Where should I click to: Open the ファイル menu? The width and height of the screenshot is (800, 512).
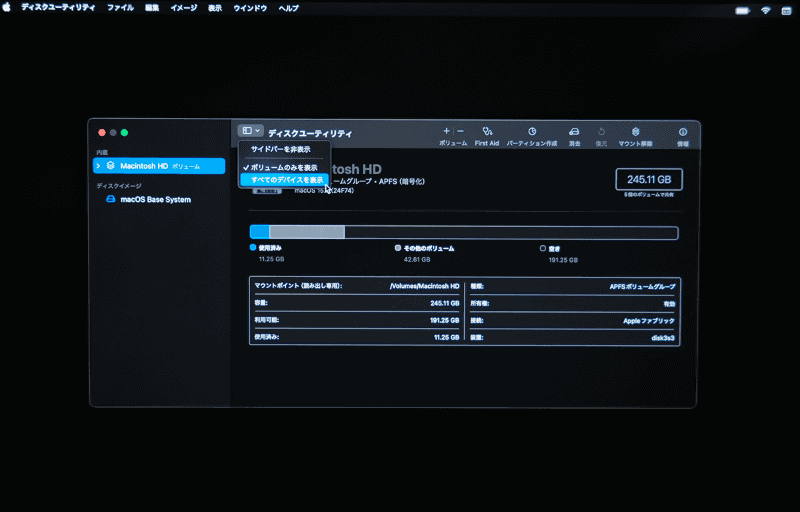coord(120,8)
